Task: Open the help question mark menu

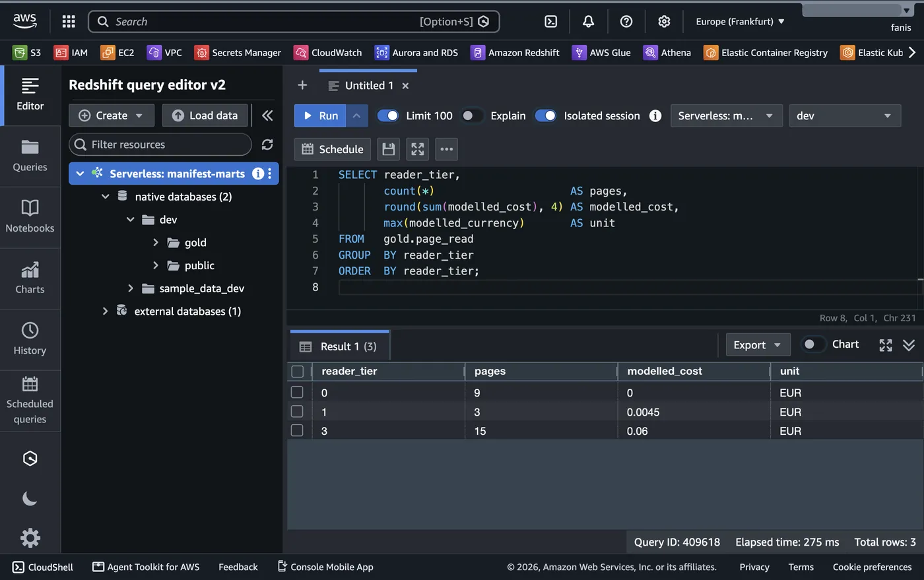Action: pos(626,22)
